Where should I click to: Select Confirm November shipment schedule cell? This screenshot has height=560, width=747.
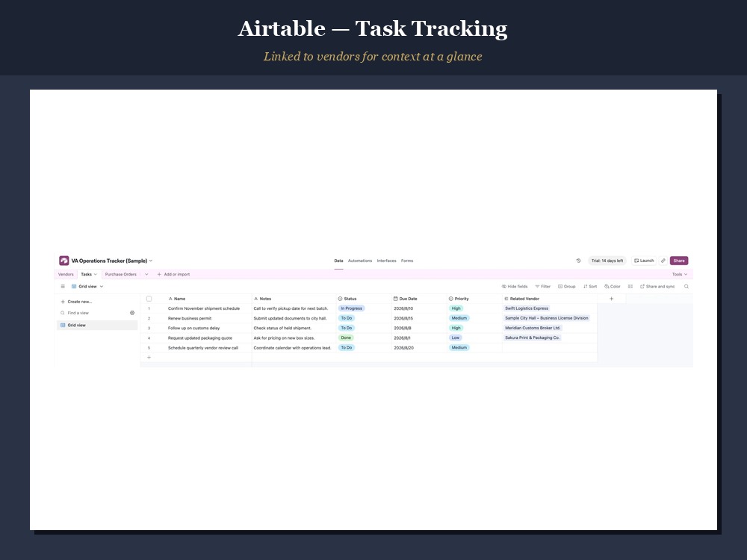click(205, 308)
